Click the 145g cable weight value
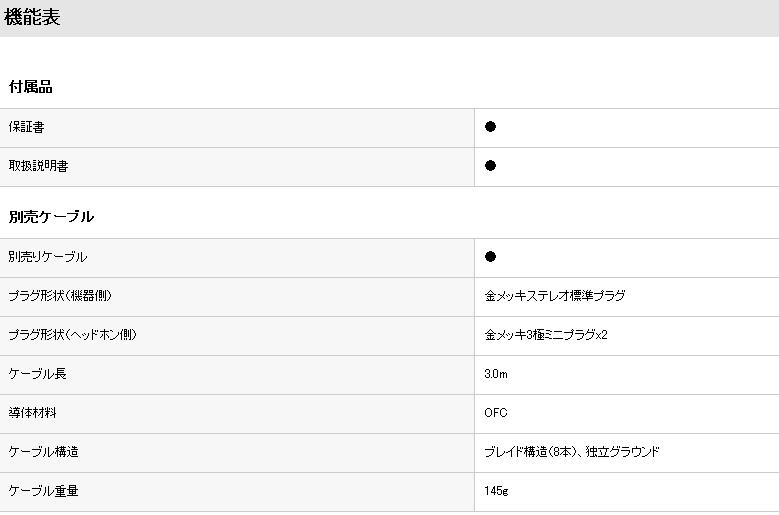 [x=496, y=491]
